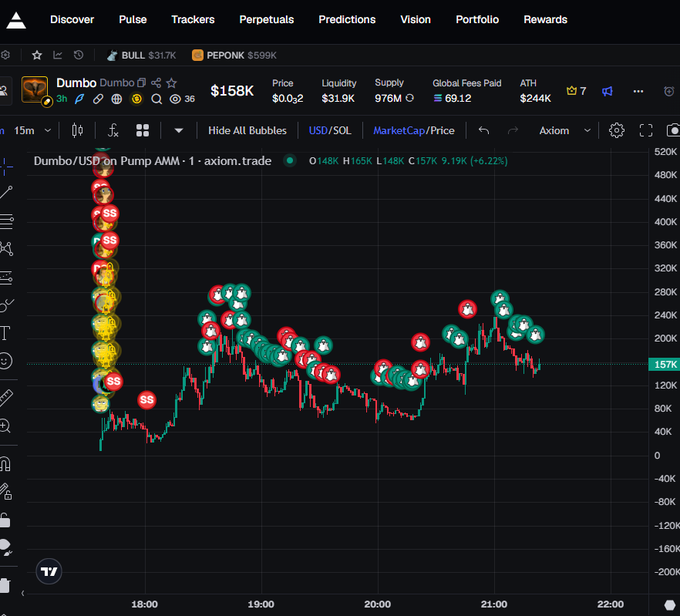Toggle magnet mode
Image resolution: width=680 pixels, height=616 pixels.
[5, 464]
